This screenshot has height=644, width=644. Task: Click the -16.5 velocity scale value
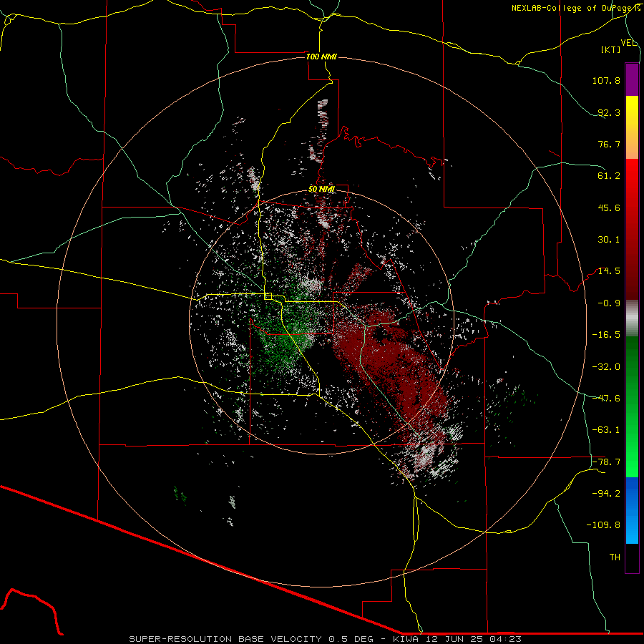coord(606,335)
